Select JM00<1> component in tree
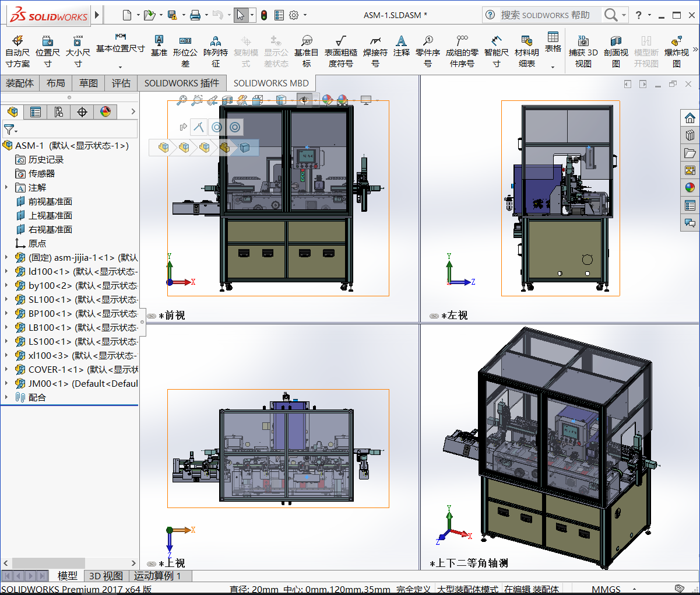The image size is (700, 595). (77, 383)
